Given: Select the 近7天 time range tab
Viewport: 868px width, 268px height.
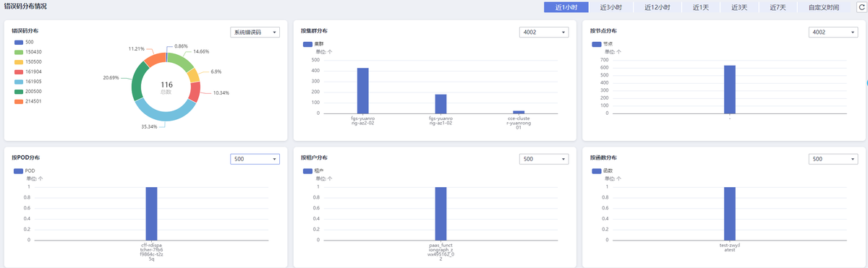Looking at the screenshot, I should pyautogui.click(x=778, y=7).
